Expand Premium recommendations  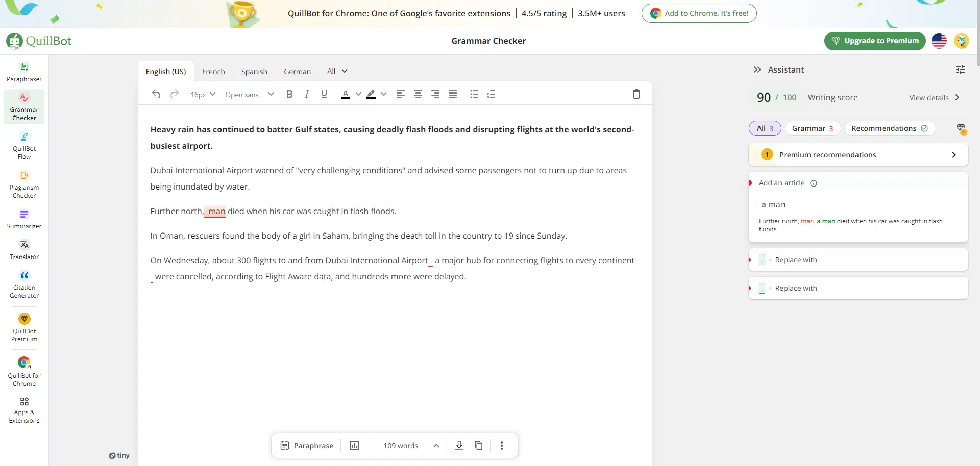point(858,155)
